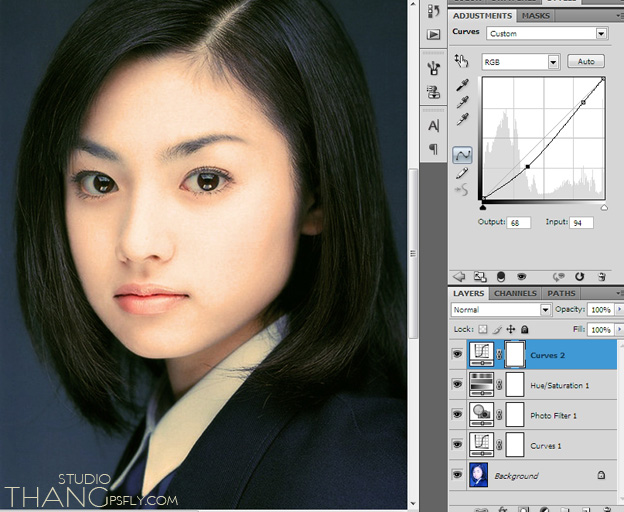Viewport: 624px width, 512px height.
Task: Delete this adjustment layer trash icon
Action: [602, 276]
